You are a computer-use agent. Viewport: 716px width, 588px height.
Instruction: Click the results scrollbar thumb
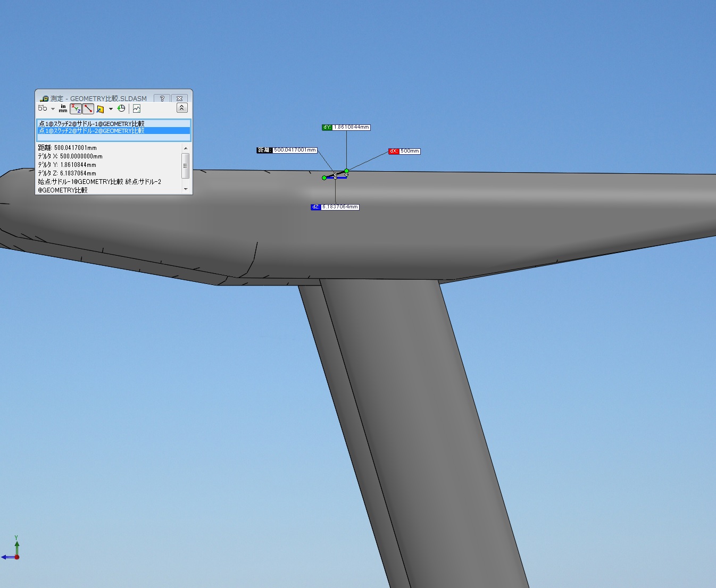(x=186, y=165)
